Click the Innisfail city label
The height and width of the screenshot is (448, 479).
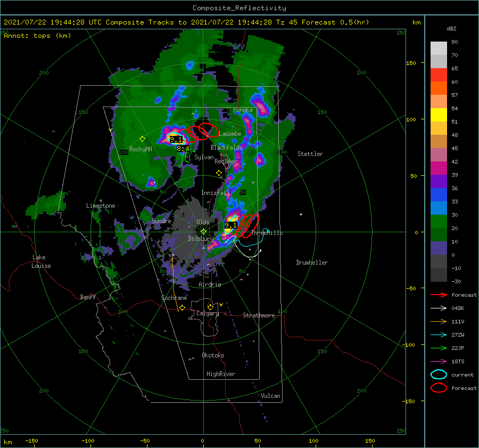(x=215, y=193)
